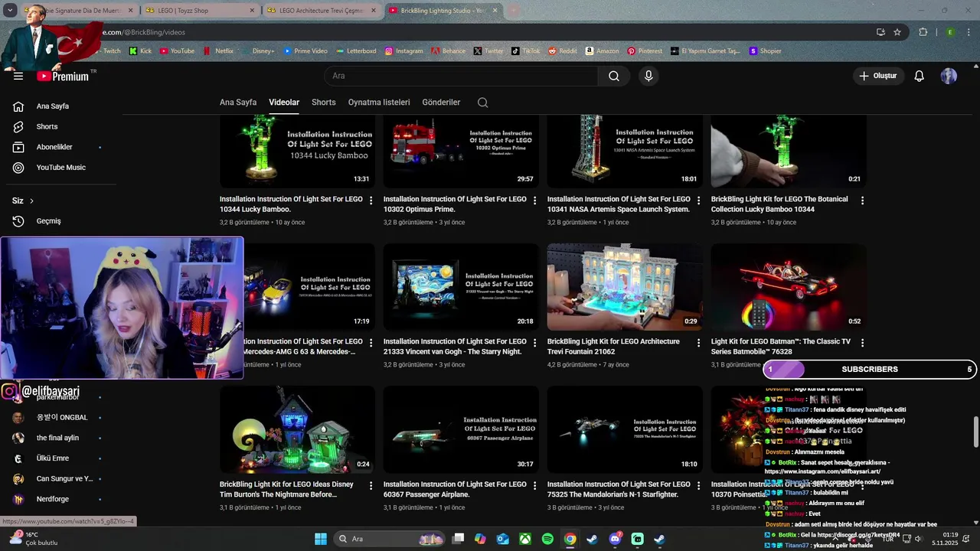This screenshot has width=980, height=551.
Task: Open the 60367 Passenger Airplane thumbnail
Action: (461, 429)
